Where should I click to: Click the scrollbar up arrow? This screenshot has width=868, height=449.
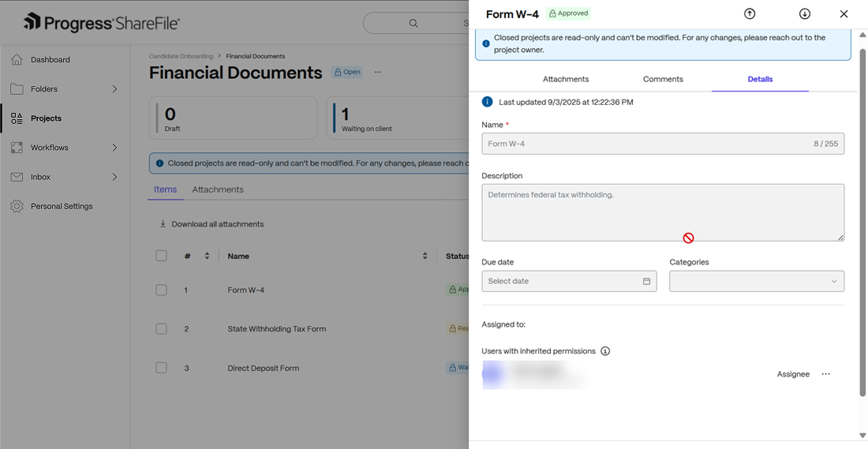pyautogui.click(x=862, y=35)
